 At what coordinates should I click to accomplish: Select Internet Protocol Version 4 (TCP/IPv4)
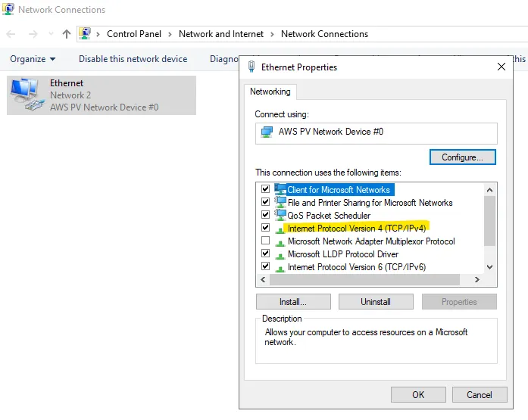point(357,229)
